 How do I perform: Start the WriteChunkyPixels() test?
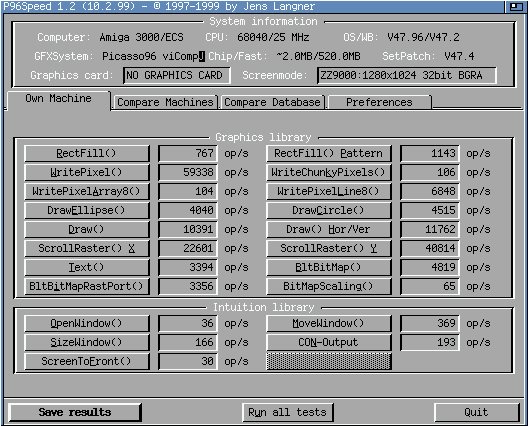pyautogui.click(x=329, y=172)
